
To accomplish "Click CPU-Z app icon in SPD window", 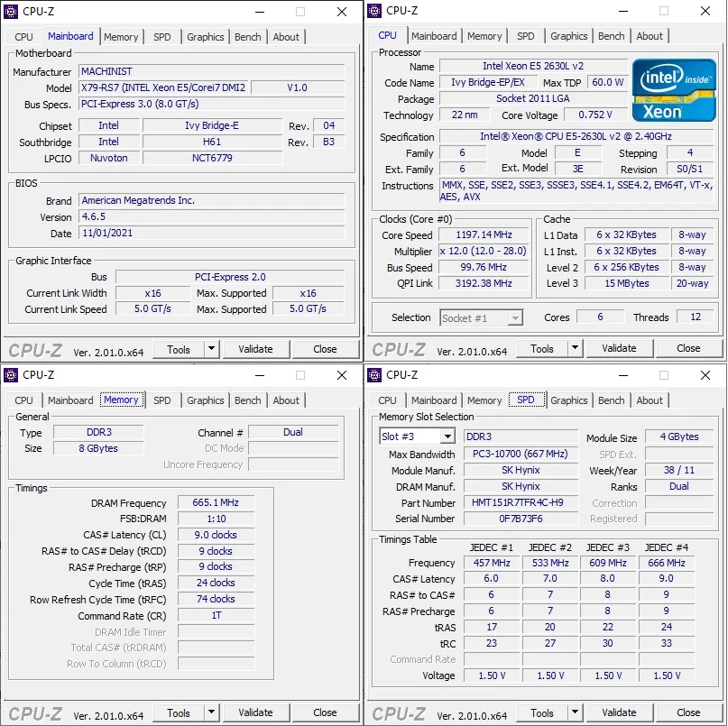I will coord(374,374).
